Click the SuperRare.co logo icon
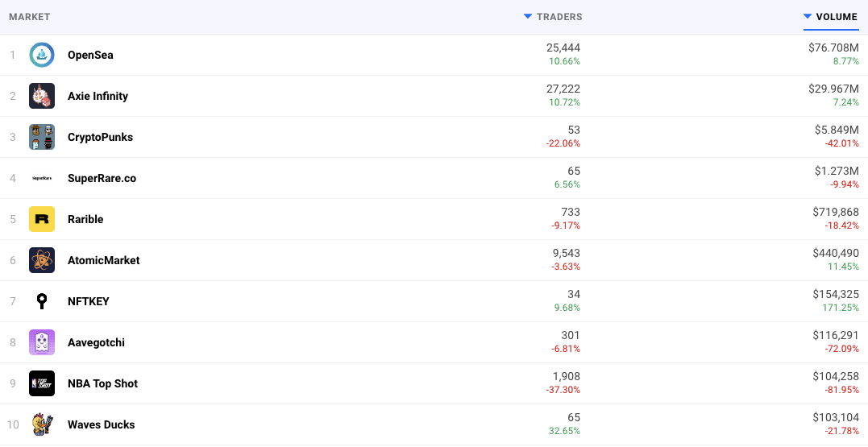This screenshot has height=447, width=868. click(x=42, y=178)
